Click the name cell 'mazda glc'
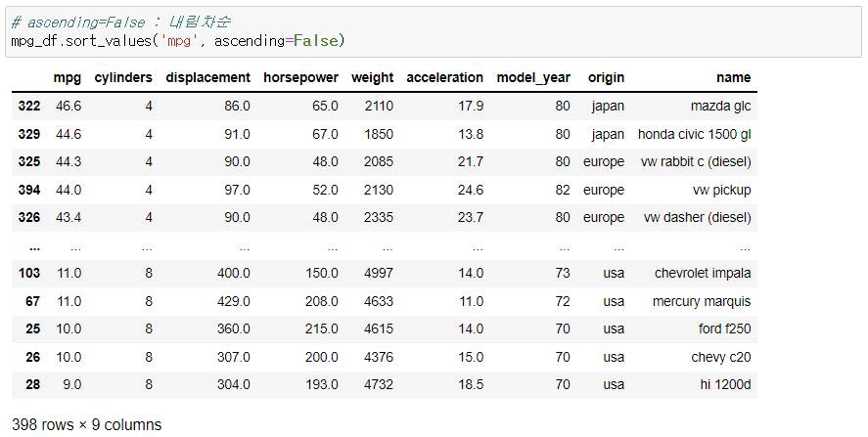 click(x=721, y=107)
